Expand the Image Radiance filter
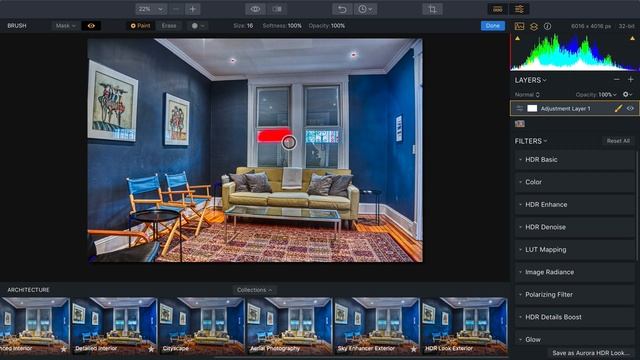This screenshot has height=360, width=640. pyautogui.click(x=575, y=272)
